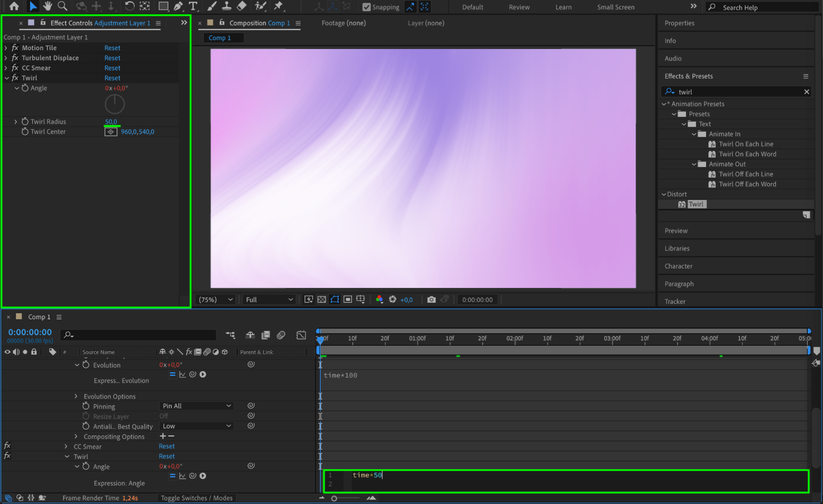
Task: Clear the twirl search field
Action: coord(806,92)
